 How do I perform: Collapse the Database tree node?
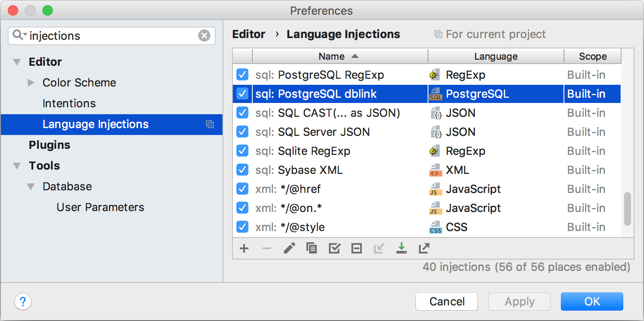pos(31,186)
